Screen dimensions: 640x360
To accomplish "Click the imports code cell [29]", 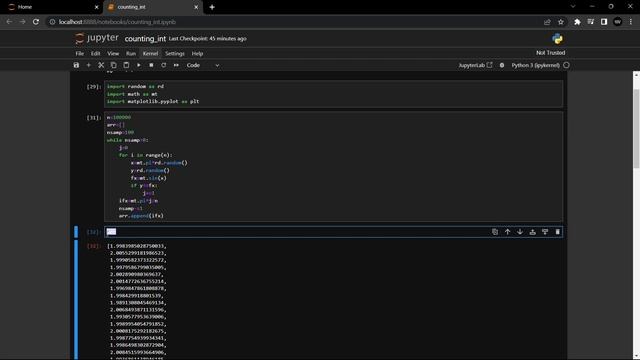I will [x=333, y=94].
